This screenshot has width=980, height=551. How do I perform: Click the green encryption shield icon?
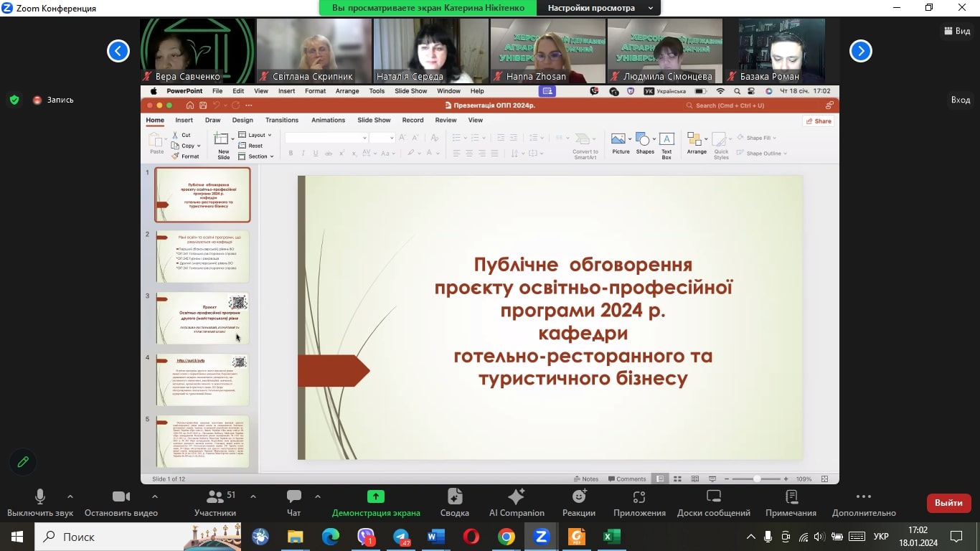point(14,100)
